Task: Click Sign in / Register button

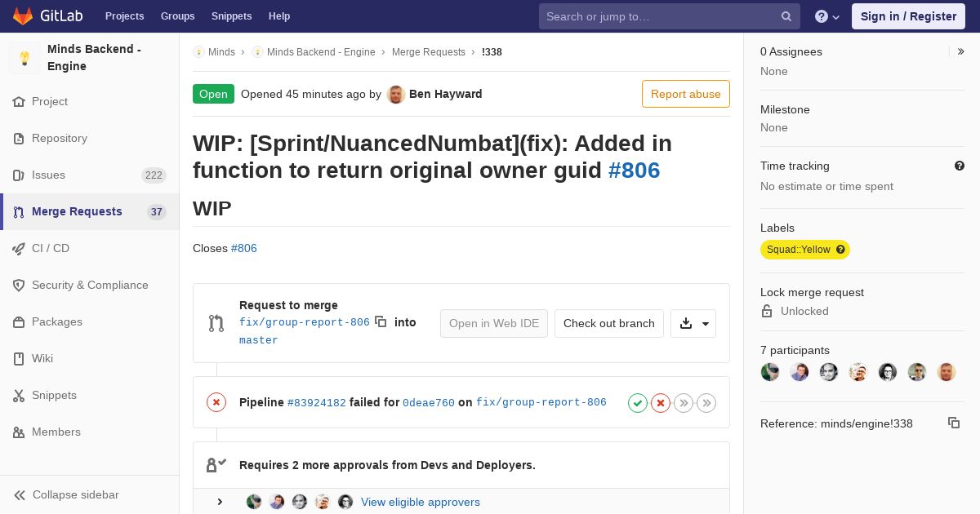Action: click(x=908, y=16)
